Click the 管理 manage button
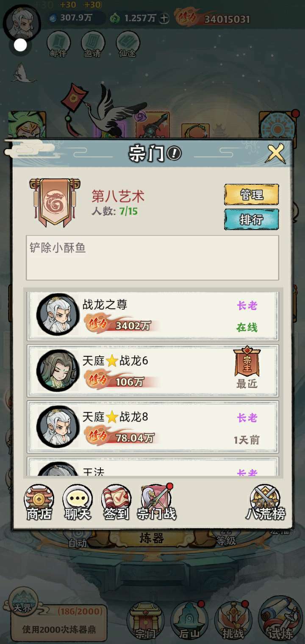Screen dimensions: 305x644 coord(251,194)
